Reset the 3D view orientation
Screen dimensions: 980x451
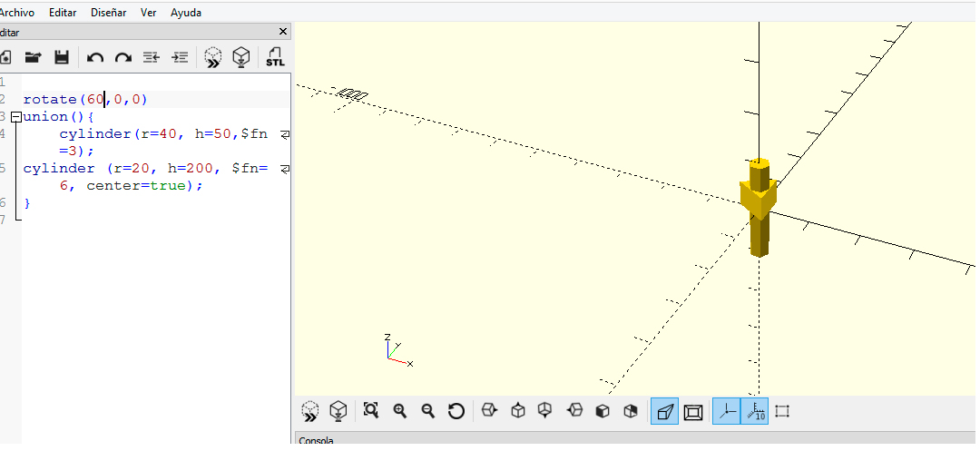click(456, 411)
